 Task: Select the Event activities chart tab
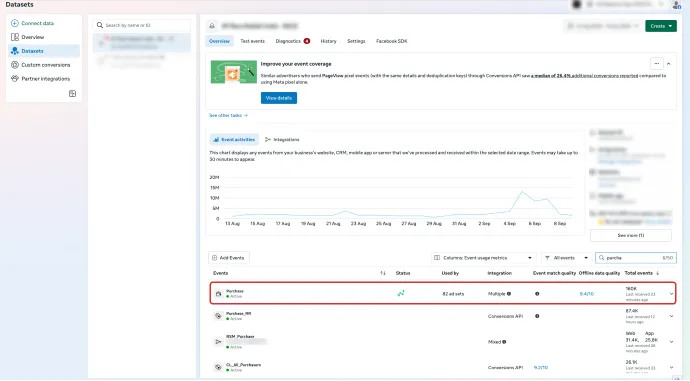coord(234,139)
